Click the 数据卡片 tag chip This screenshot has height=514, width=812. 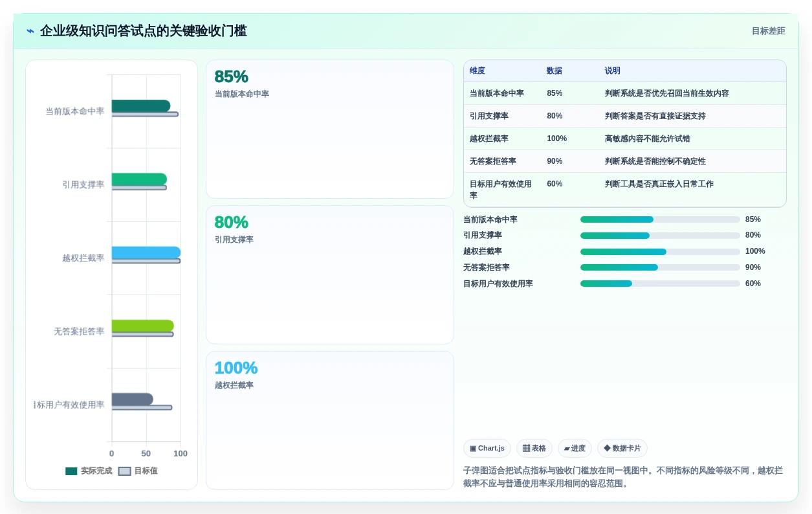(622, 448)
